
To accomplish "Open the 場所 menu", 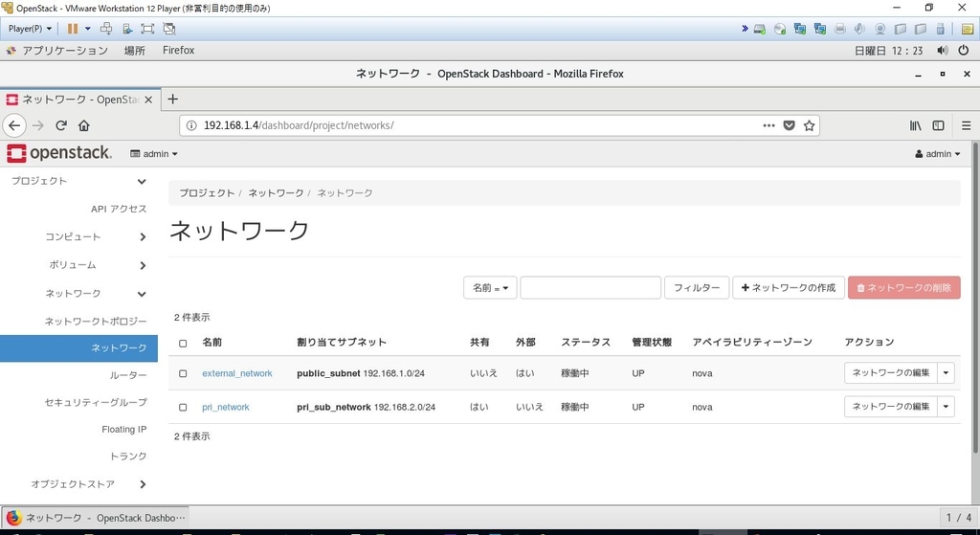I will point(134,51).
